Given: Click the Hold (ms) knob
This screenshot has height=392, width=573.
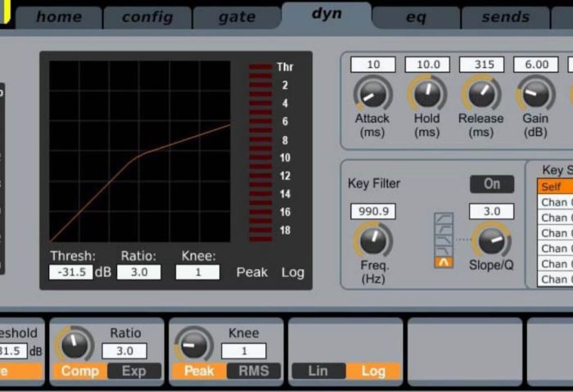Looking at the screenshot, I should tap(426, 94).
